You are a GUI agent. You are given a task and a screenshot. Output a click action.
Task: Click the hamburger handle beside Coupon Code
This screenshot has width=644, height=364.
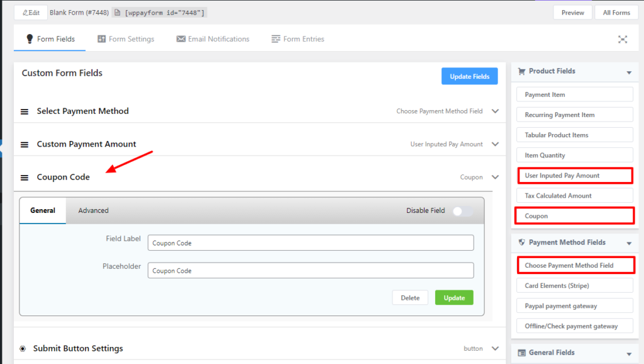[x=25, y=178]
